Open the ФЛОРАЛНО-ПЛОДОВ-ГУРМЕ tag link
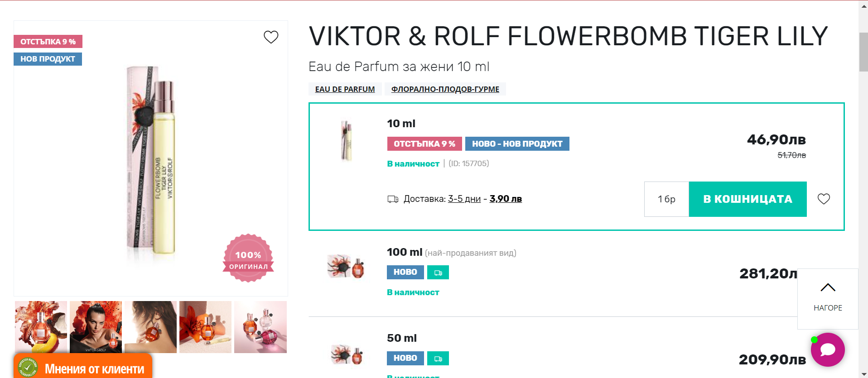The height and width of the screenshot is (378, 868). point(445,89)
